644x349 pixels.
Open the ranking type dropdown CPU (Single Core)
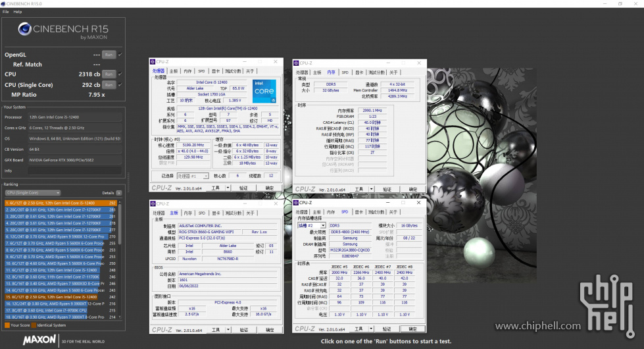[33, 193]
